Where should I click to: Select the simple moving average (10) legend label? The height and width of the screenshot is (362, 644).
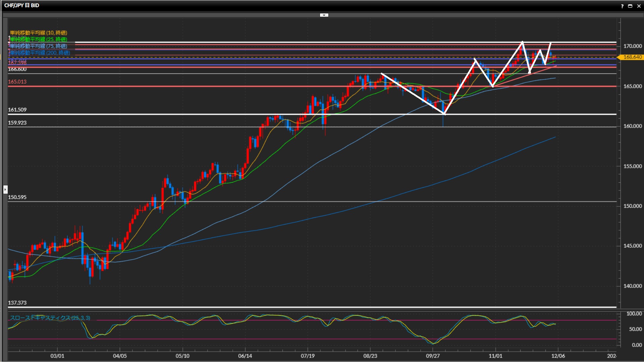click(39, 33)
